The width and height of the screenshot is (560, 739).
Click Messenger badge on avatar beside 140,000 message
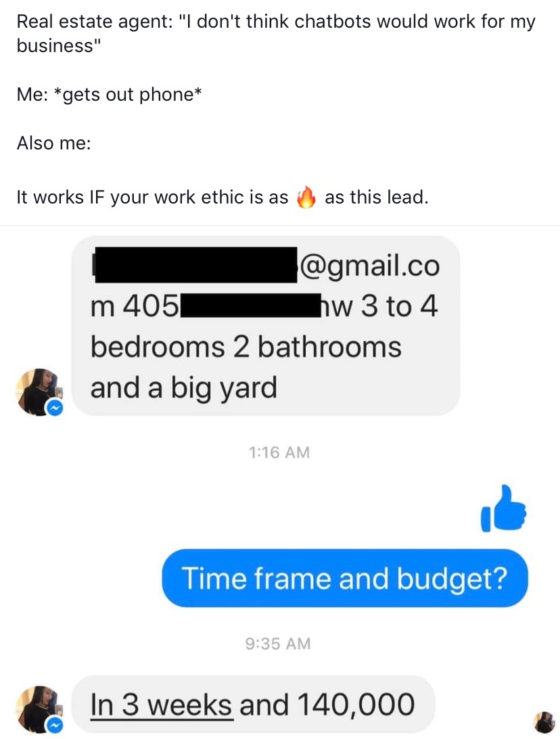[55, 725]
